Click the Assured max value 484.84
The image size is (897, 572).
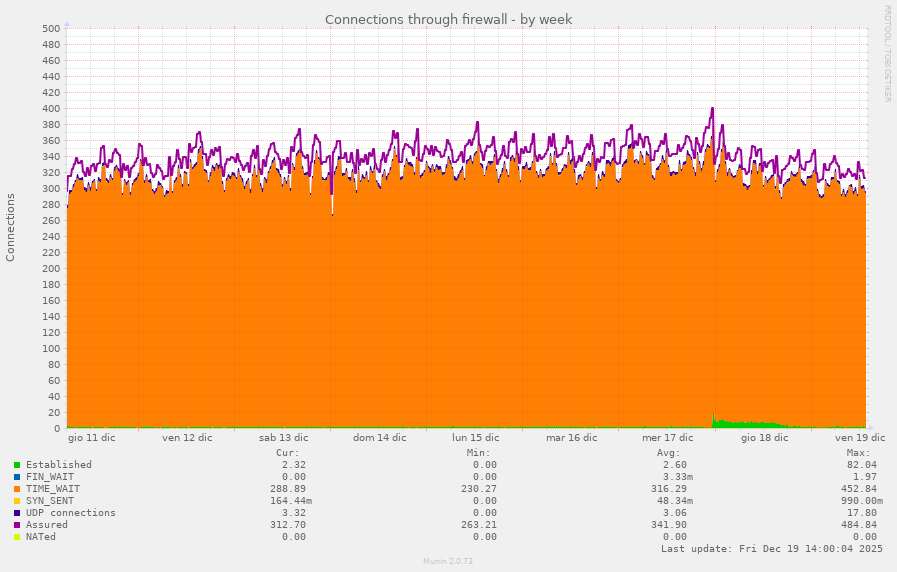pos(859,525)
